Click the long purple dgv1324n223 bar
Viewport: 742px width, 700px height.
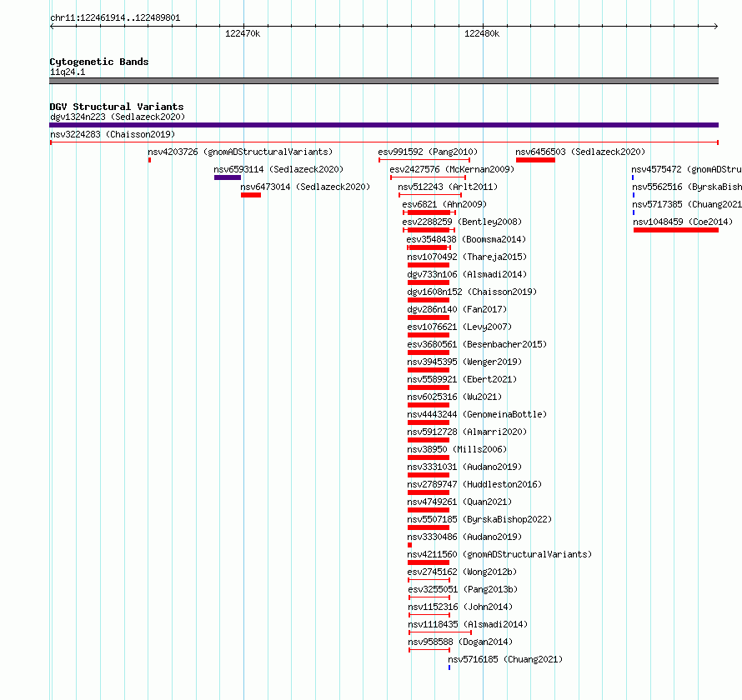pos(384,125)
